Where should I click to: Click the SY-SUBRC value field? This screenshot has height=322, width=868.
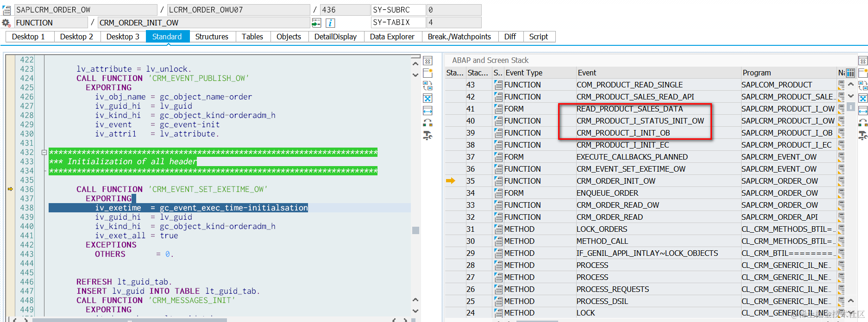click(x=453, y=10)
